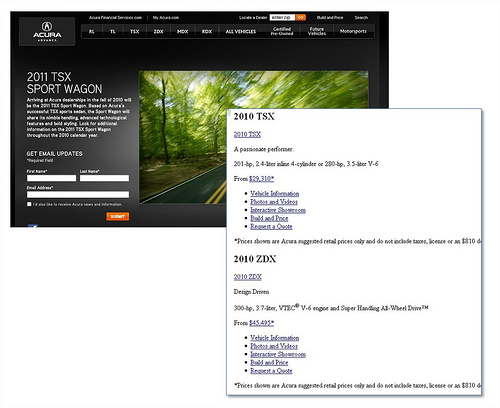Open Vehicle Information under 2010 ZDX
500x408 pixels.
(x=275, y=338)
